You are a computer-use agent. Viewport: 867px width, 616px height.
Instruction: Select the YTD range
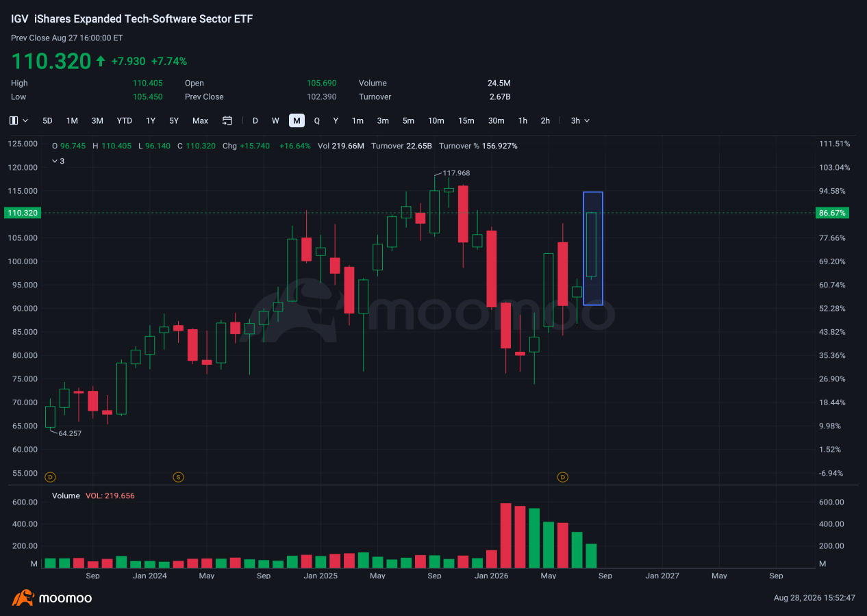point(124,120)
